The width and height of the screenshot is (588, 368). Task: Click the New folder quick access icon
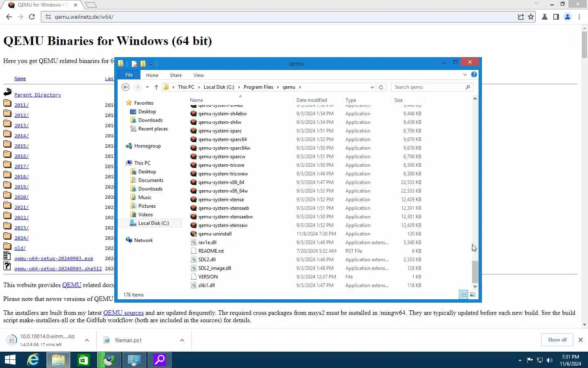[x=143, y=64]
